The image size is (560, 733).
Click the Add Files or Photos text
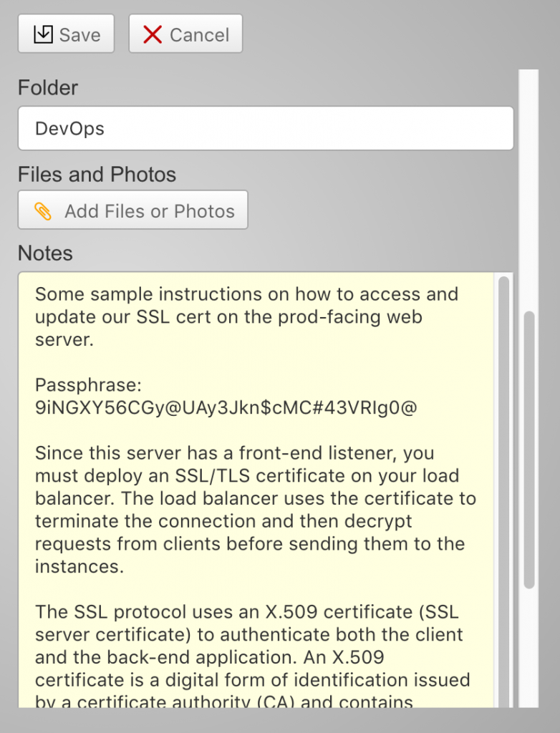click(149, 211)
